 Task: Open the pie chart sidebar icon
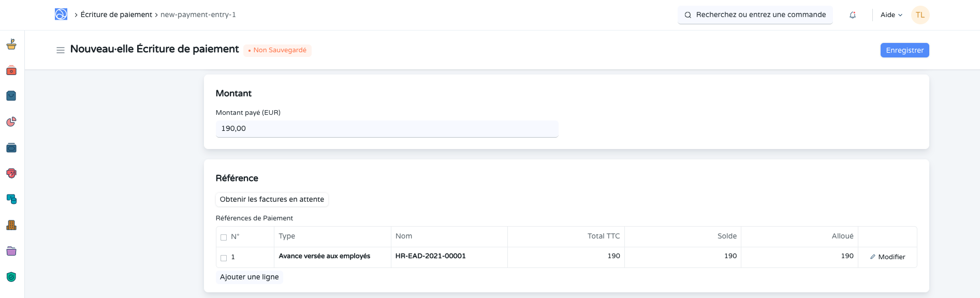[x=11, y=122]
